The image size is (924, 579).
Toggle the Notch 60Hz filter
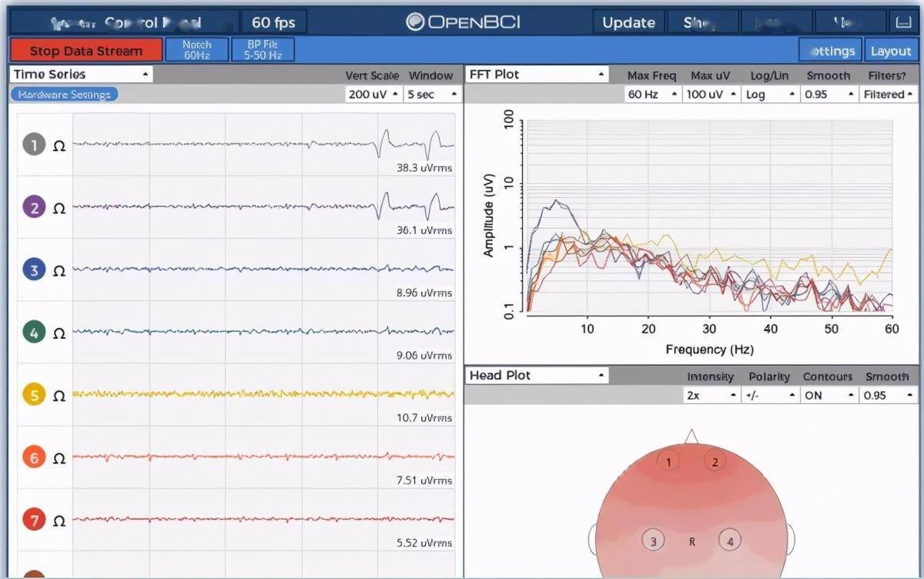(x=197, y=50)
